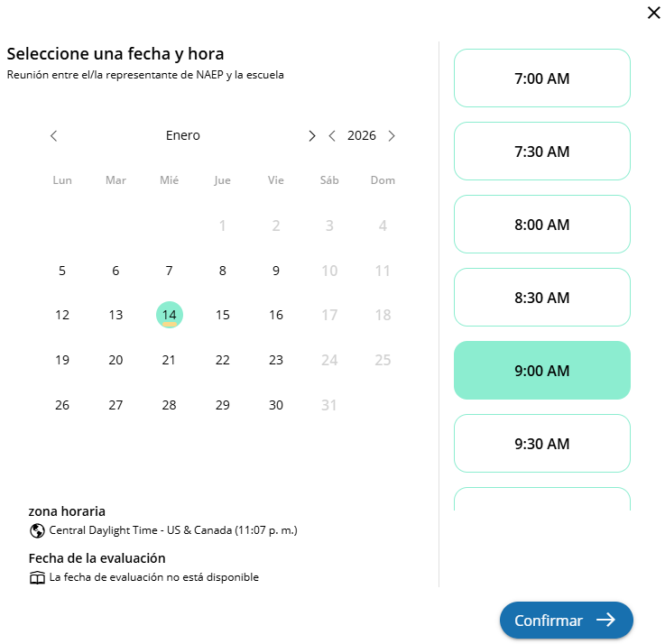The image size is (665, 644).
Task: Click the highlighted 9:00 AM slot
Action: point(541,371)
